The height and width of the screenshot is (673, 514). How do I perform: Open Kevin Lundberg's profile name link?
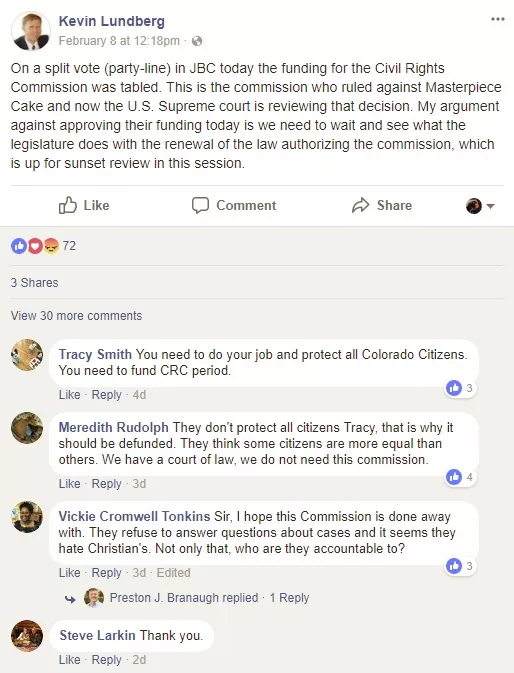(x=112, y=21)
